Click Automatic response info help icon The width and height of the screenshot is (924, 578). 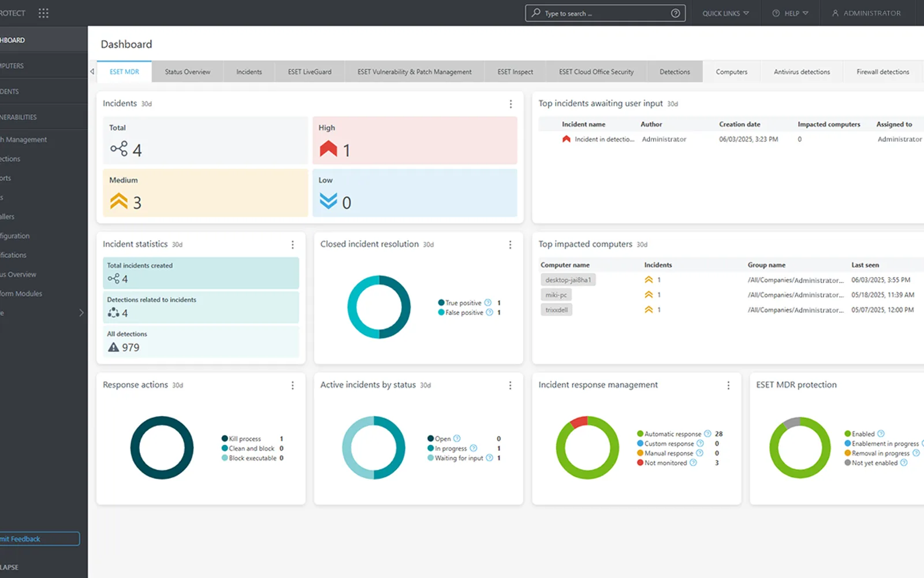(x=707, y=433)
